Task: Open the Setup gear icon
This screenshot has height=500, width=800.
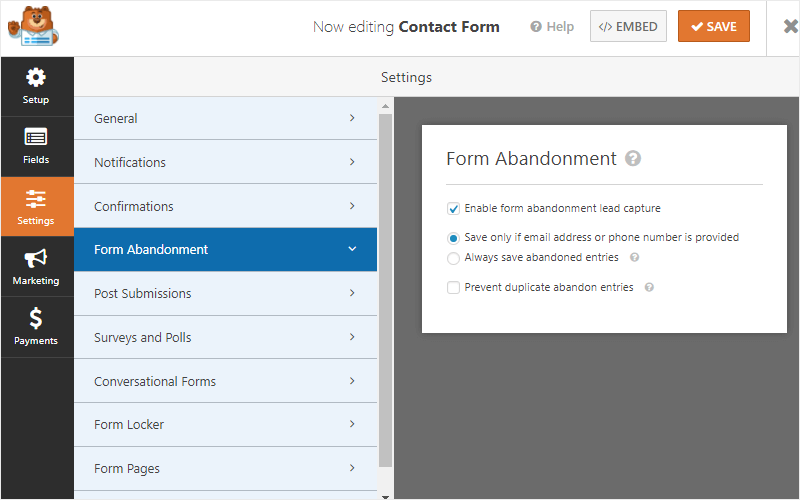Action: tap(36, 78)
